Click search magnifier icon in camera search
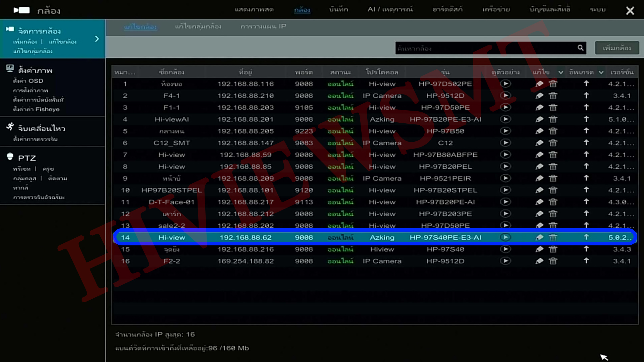Viewport: 644px width, 362px height. 581,48
